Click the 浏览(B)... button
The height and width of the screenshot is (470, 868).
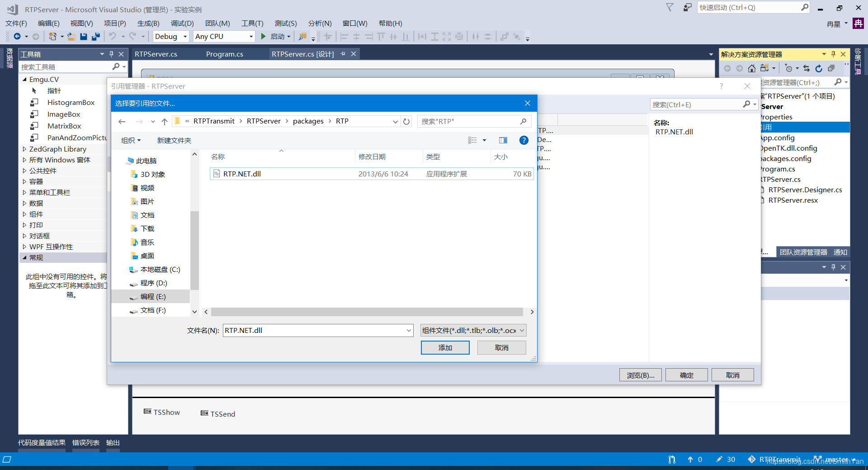[641, 375]
